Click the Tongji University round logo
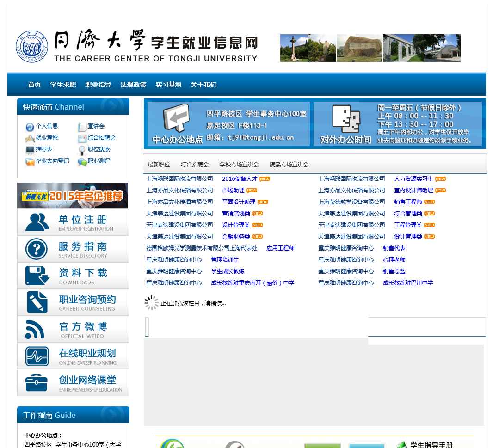 (x=32, y=47)
